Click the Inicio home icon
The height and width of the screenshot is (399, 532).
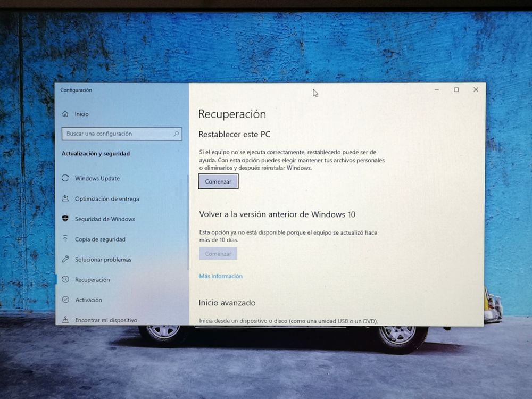point(65,114)
